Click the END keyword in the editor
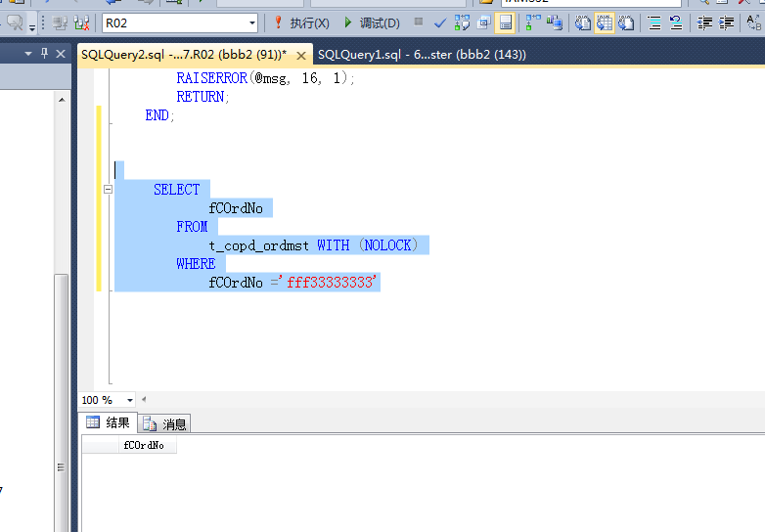 pyautogui.click(x=157, y=115)
